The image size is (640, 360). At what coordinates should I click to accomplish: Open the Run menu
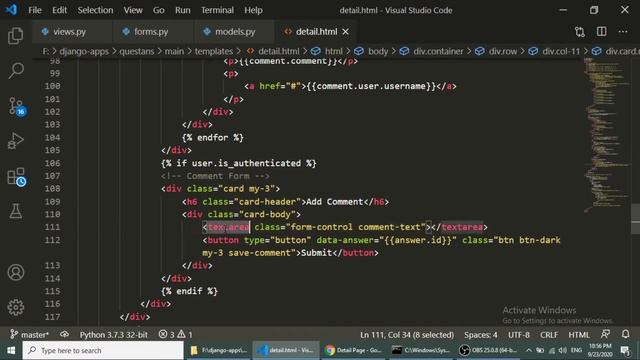[182, 10]
